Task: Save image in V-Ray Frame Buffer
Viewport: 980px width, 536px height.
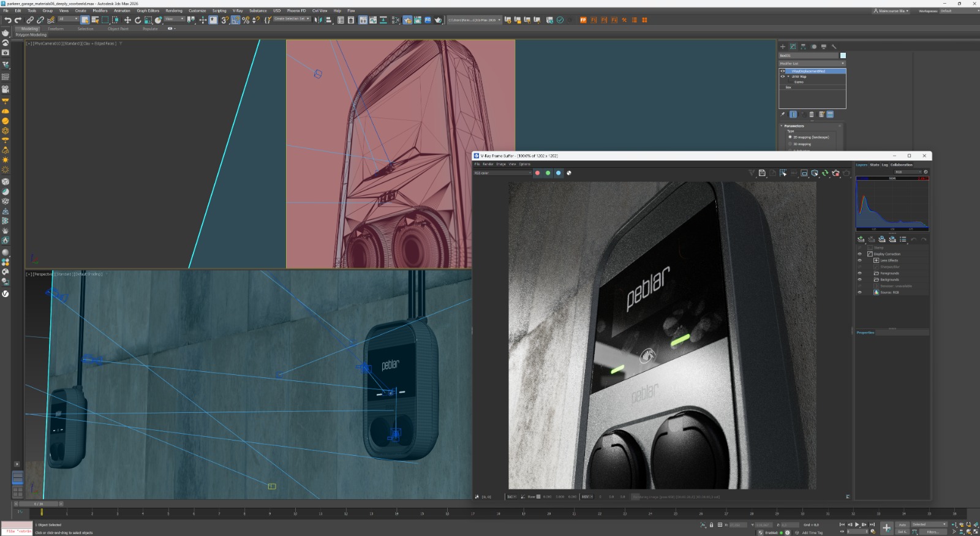Action: (762, 173)
